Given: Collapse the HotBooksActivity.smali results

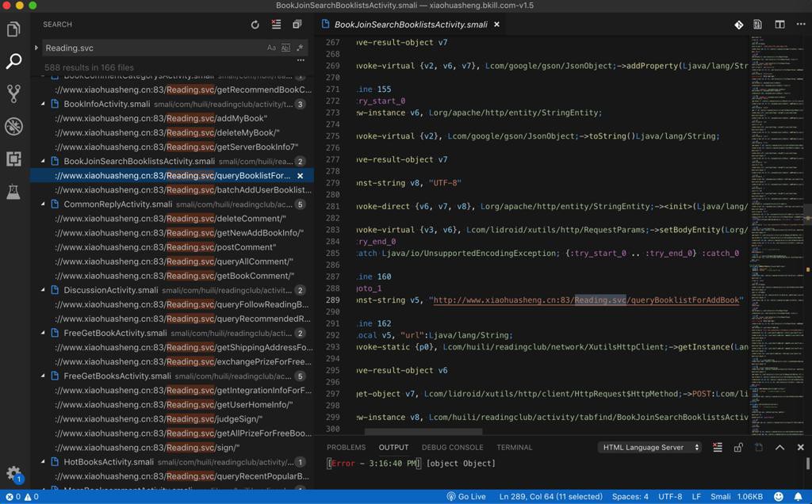Looking at the screenshot, I should click(x=43, y=462).
